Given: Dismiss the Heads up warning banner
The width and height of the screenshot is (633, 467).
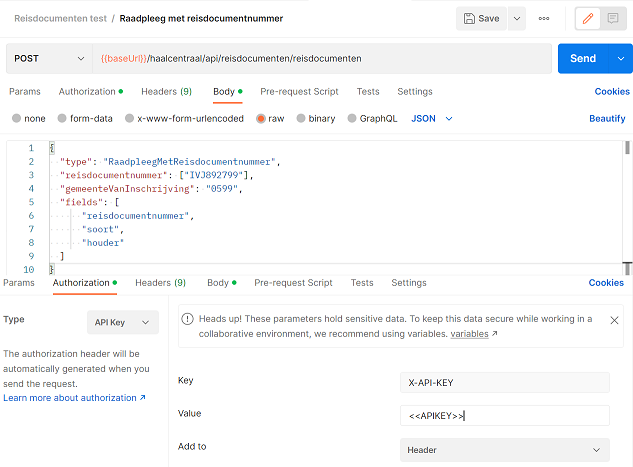Looking at the screenshot, I should click(x=614, y=320).
